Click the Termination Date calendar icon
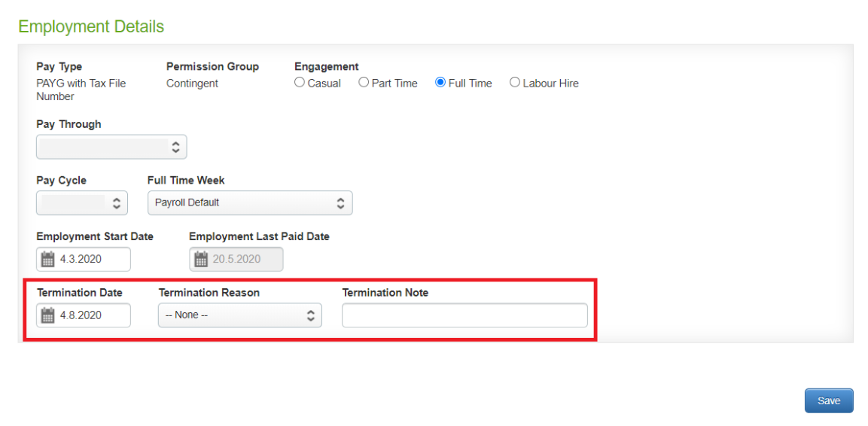The image size is (868, 426). 47,315
